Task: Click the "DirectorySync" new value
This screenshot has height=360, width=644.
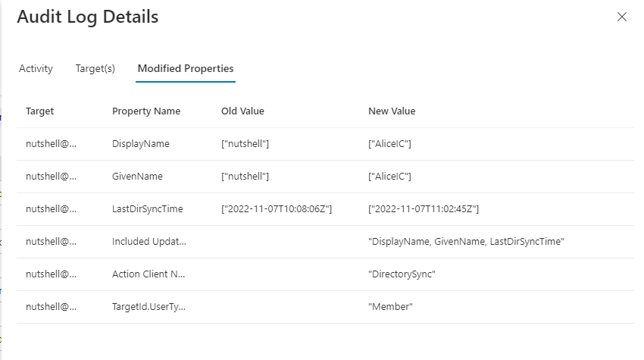Action: [404, 274]
